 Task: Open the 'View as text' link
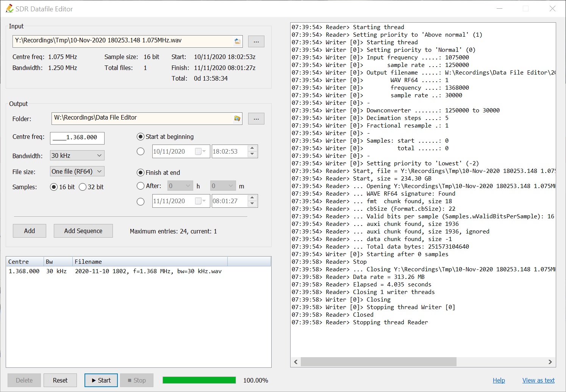pyautogui.click(x=538, y=380)
